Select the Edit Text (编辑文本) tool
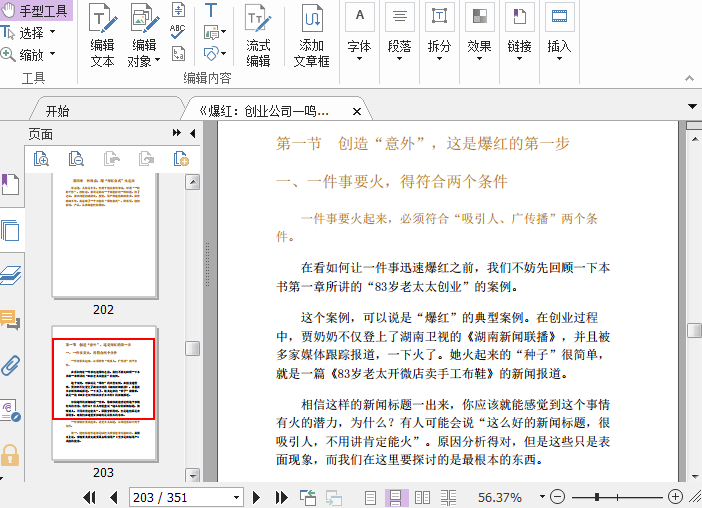The width and height of the screenshot is (702, 508). (102, 36)
